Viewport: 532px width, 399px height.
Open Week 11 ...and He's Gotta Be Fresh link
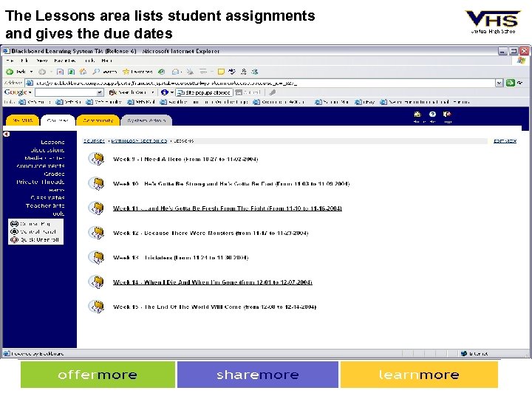228,208
